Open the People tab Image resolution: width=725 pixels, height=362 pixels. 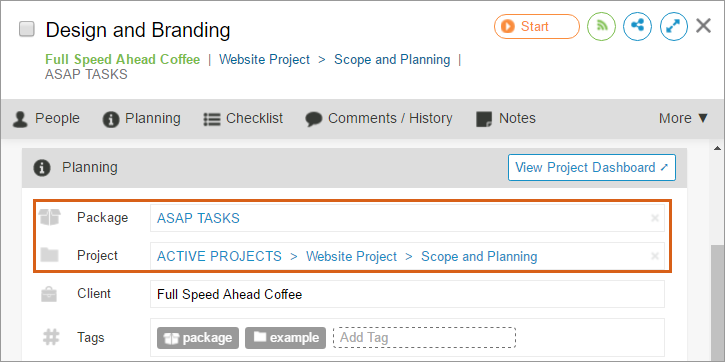(x=46, y=119)
